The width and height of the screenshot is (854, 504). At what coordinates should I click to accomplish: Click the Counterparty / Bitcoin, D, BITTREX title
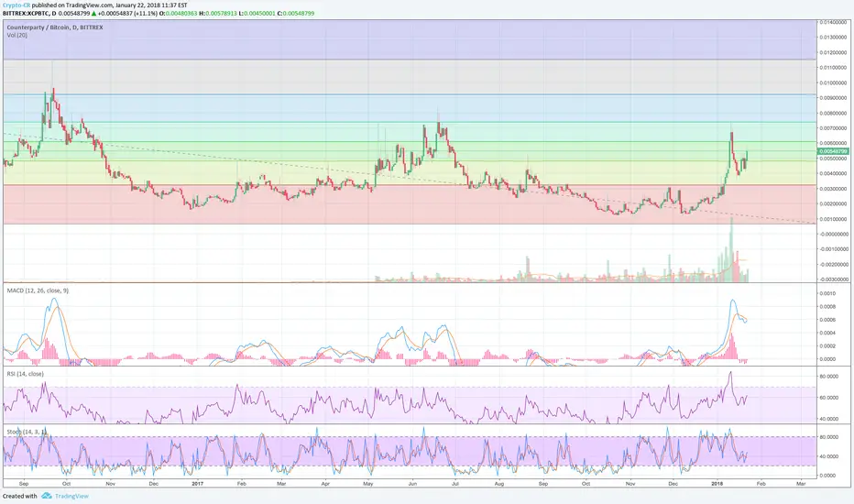tap(55, 27)
